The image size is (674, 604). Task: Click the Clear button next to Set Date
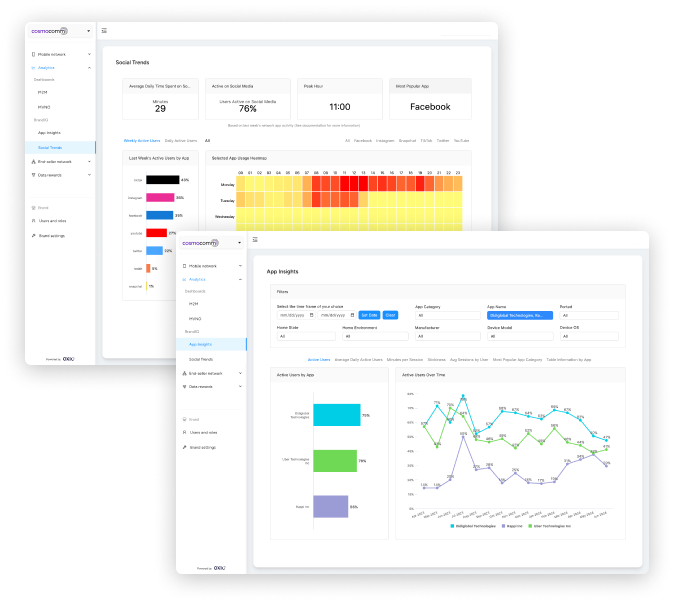click(390, 315)
